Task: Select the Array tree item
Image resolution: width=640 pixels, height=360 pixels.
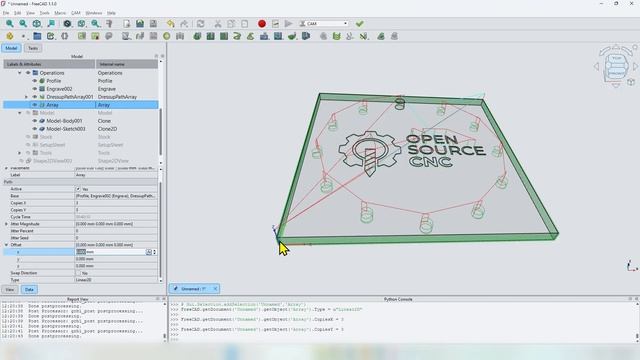Action: [x=52, y=105]
